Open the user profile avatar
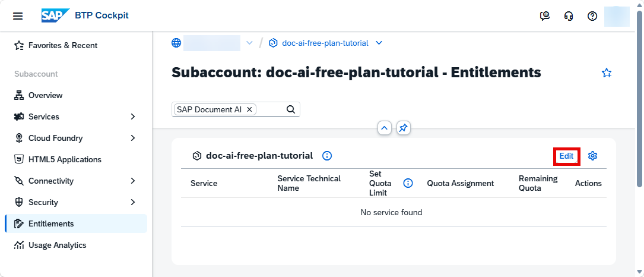This screenshot has width=644, height=277. pos(617,16)
